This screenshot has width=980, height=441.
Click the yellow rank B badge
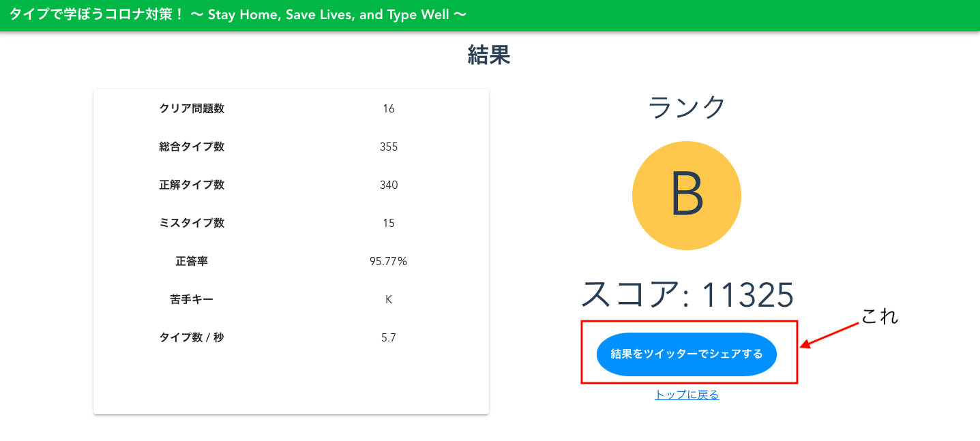(x=687, y=195)
